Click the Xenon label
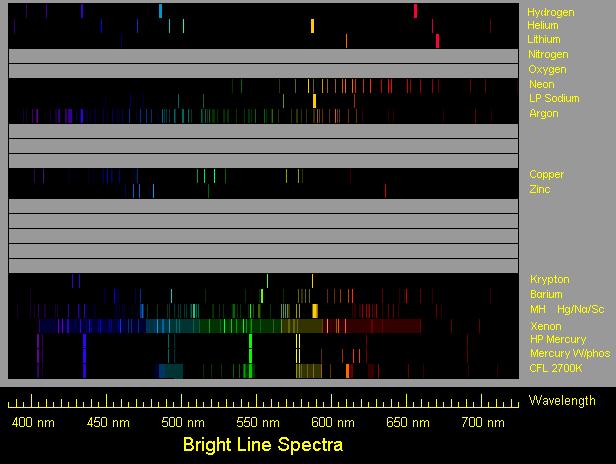This screenshot has width=616, height=464. 546,326
